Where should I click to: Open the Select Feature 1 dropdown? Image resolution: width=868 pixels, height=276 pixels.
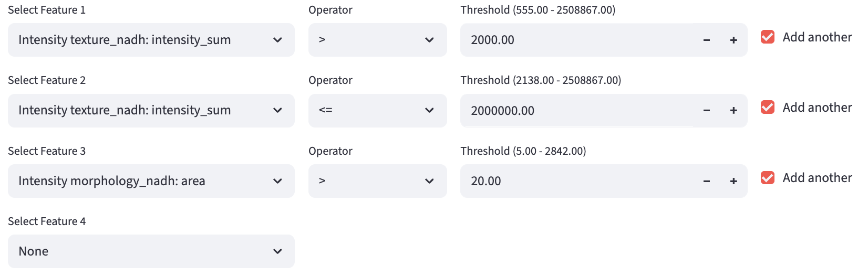tap(151, 40)
